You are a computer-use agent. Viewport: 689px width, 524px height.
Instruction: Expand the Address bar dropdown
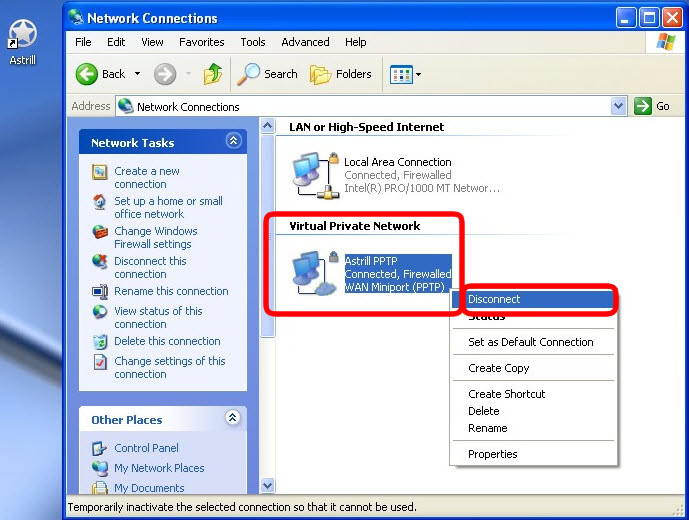tap(618, 106)
